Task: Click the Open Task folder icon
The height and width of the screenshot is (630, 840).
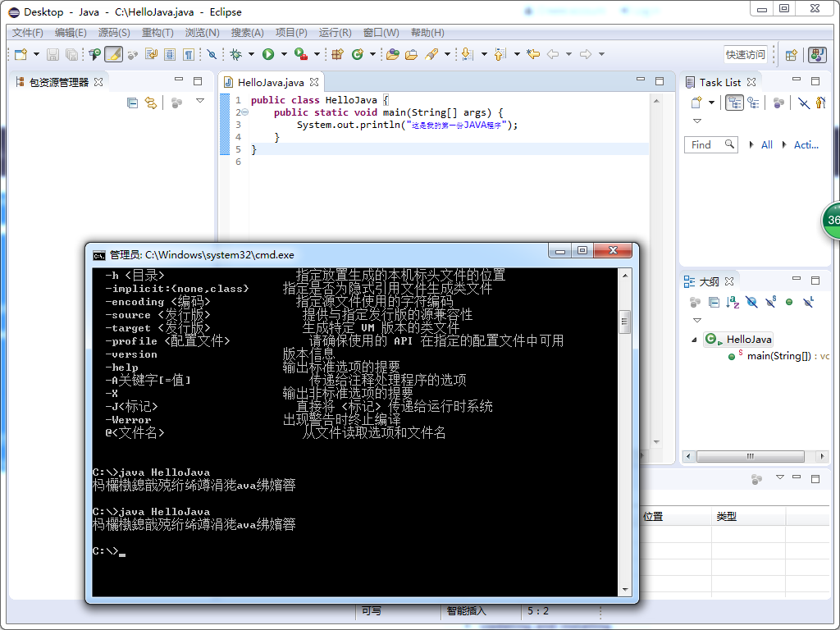Action: (x=412, y=54)
